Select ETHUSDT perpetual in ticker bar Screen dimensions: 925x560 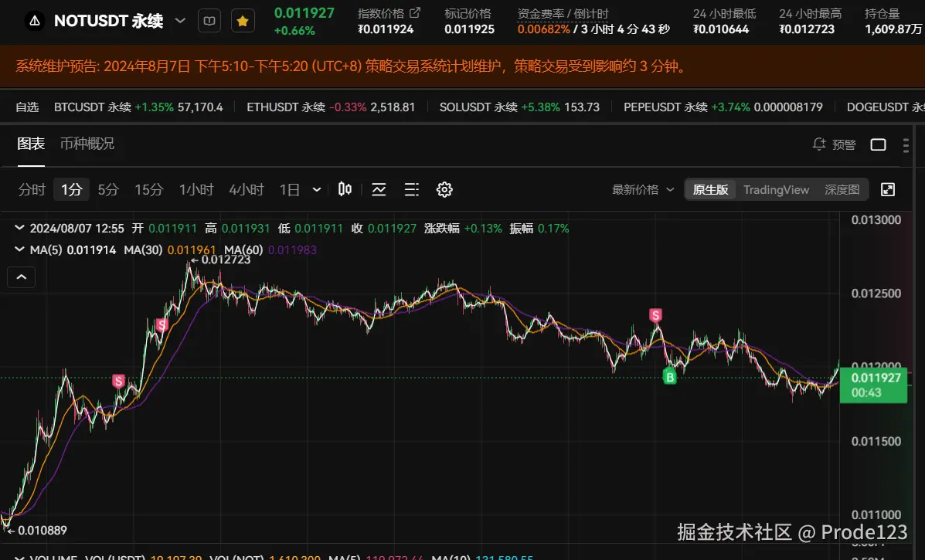click(331, 107)
